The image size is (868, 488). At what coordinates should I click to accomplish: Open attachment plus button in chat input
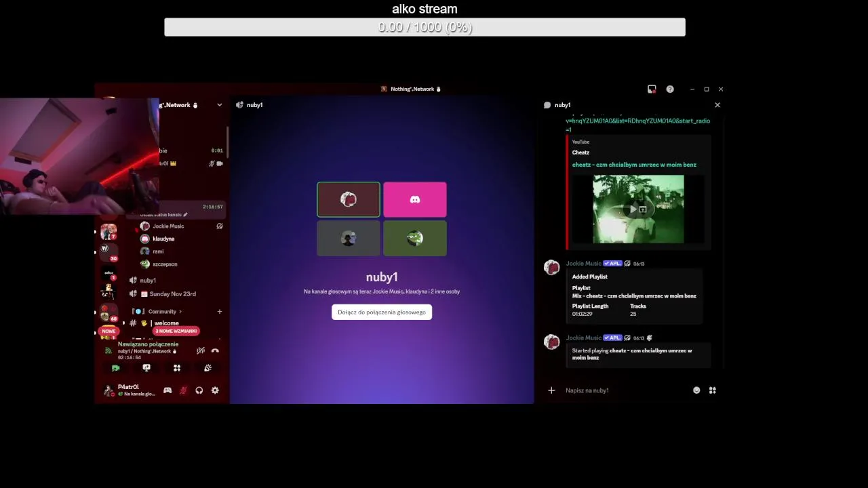pos(551,390)
